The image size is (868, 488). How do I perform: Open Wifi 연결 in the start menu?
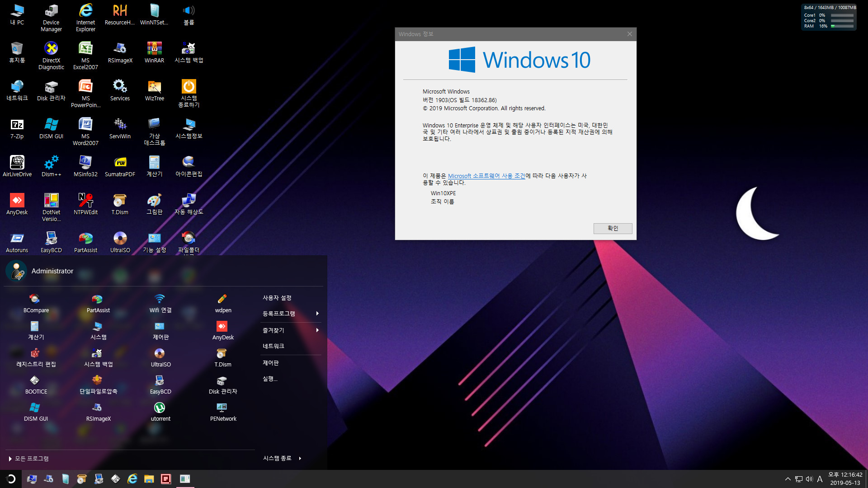(x=160, y=304)
